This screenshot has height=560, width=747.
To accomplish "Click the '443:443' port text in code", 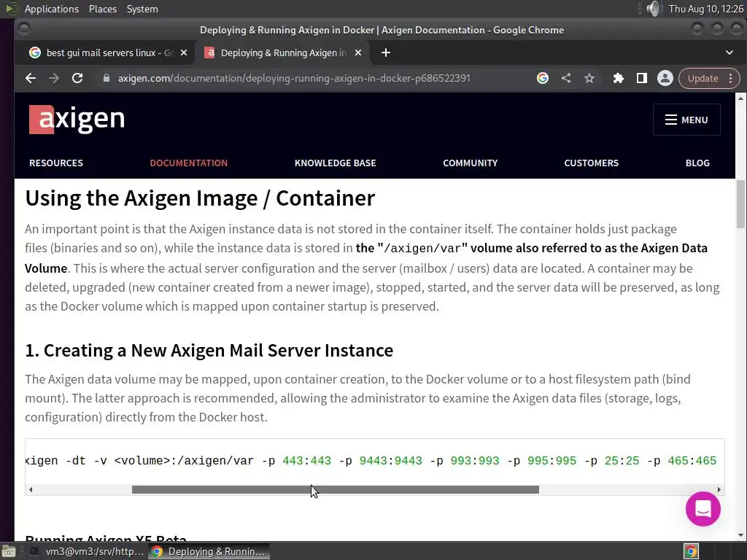I will tap(307, 461).
